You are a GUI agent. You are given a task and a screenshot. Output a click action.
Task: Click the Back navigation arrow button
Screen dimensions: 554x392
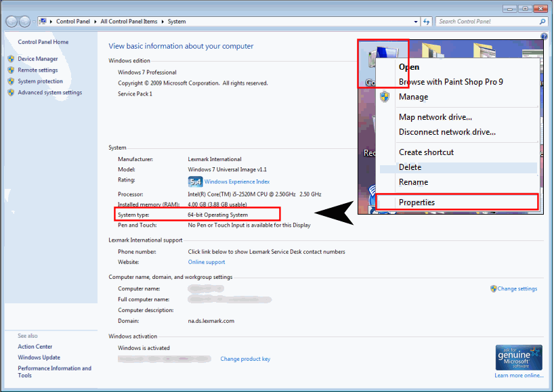tap(12, 22)
